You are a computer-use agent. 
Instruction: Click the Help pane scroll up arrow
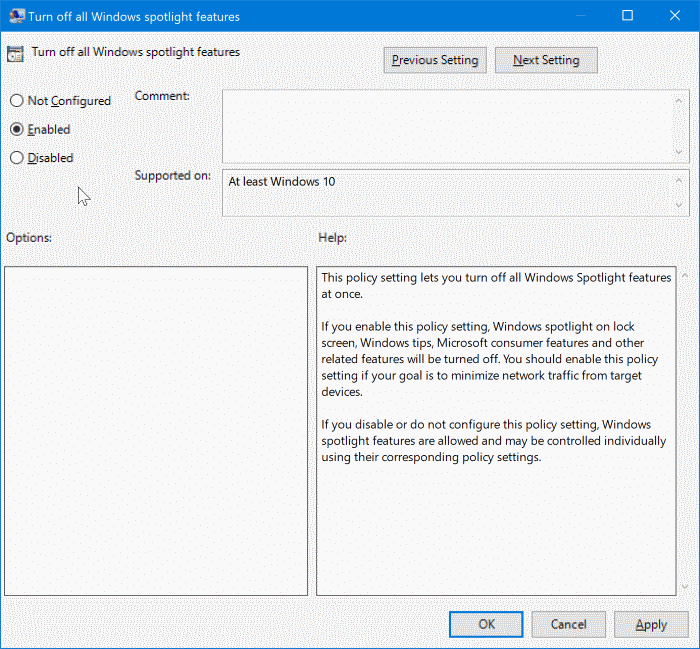click(685, 275)
